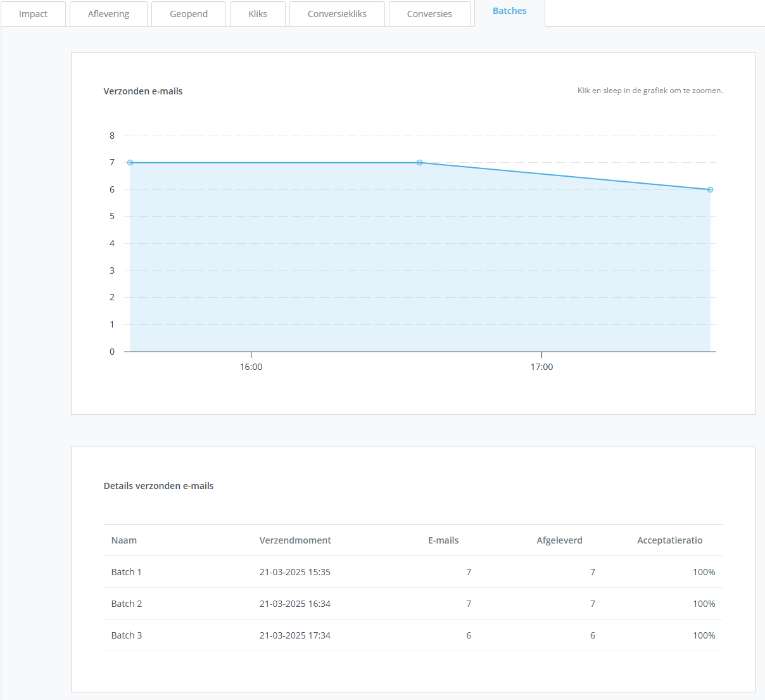
Task: Go to the Kliks tab
Action: 258,14
